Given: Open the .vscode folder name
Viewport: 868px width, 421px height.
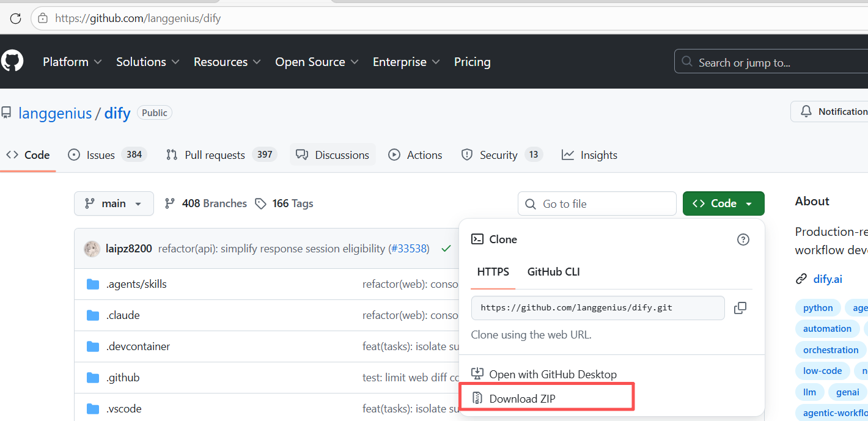Looking at the screenshot, I should [124, 409].
